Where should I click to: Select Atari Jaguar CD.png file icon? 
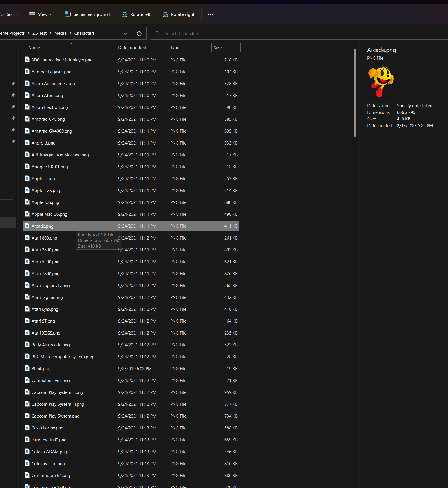[27, 285]
